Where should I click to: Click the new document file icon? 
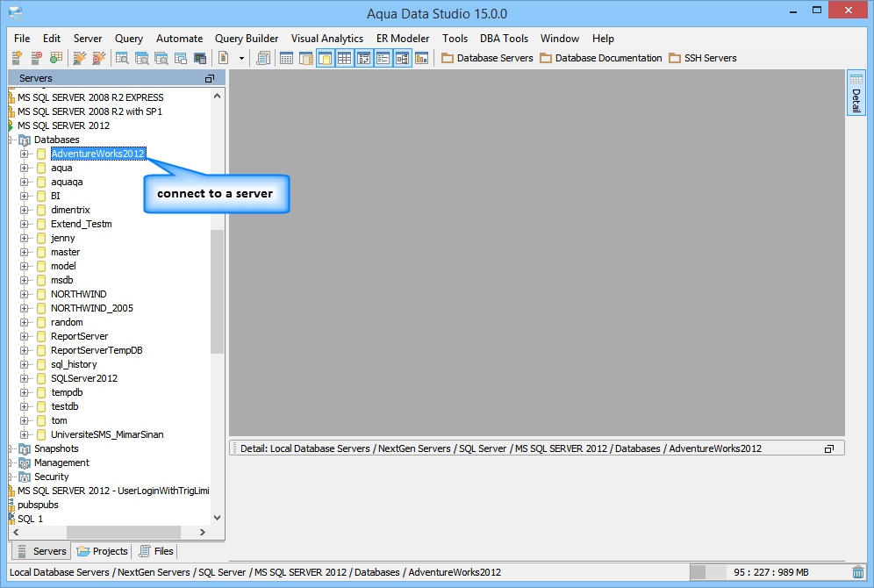(224, 58)
